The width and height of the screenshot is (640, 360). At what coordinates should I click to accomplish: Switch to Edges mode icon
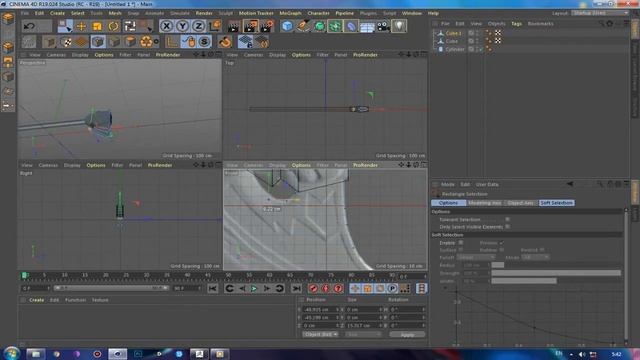[114, 42]
